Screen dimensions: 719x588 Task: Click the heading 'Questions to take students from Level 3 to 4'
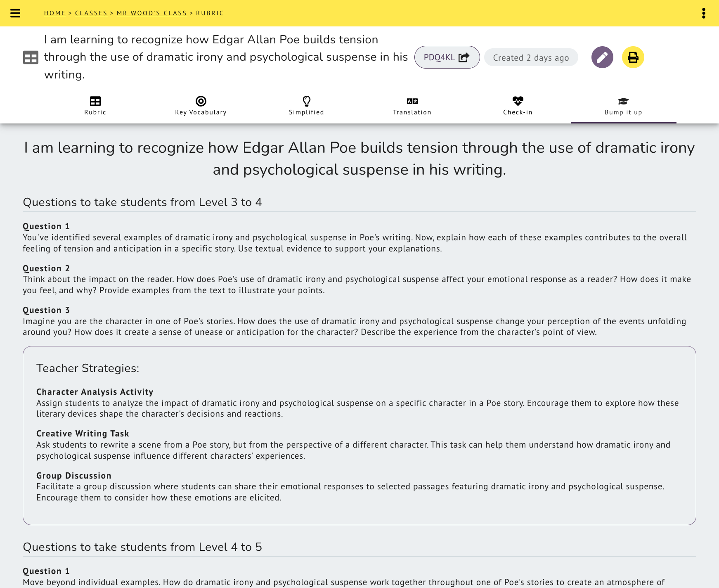tap(142, 202)
